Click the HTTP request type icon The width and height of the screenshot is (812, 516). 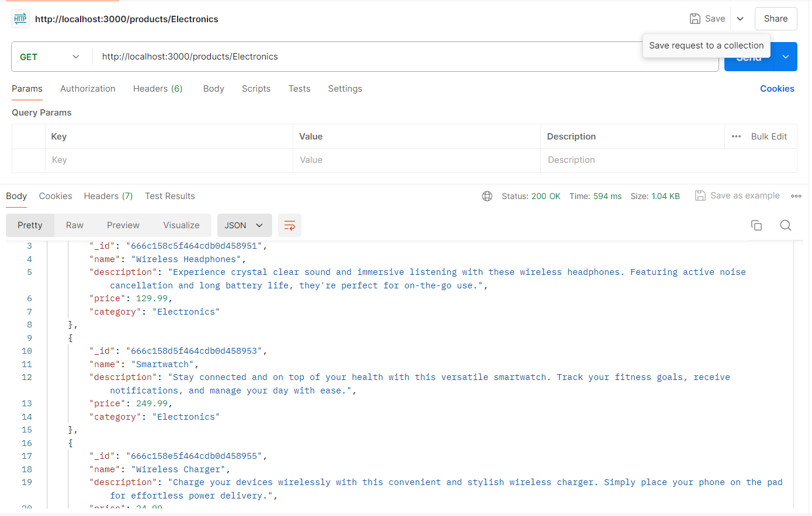tap(20, 19)
